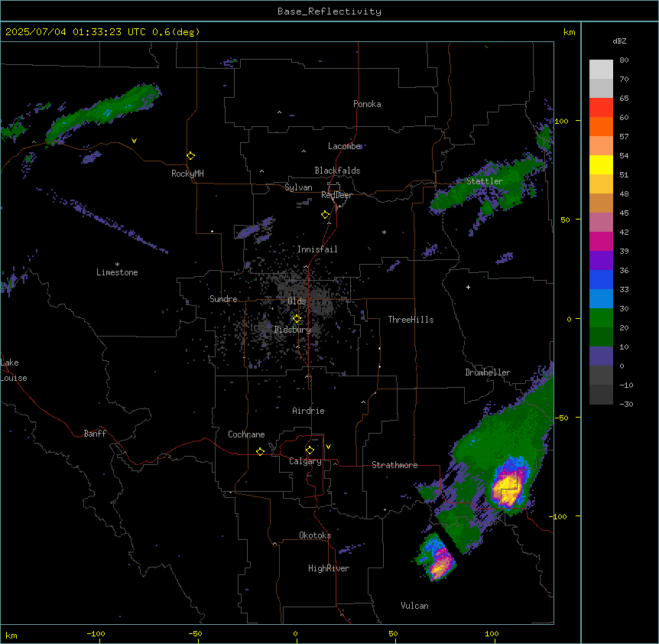Viewport: 659px width, 644px height.
Task: Click the Didsbury city label
Action: [x=293, y=330]
